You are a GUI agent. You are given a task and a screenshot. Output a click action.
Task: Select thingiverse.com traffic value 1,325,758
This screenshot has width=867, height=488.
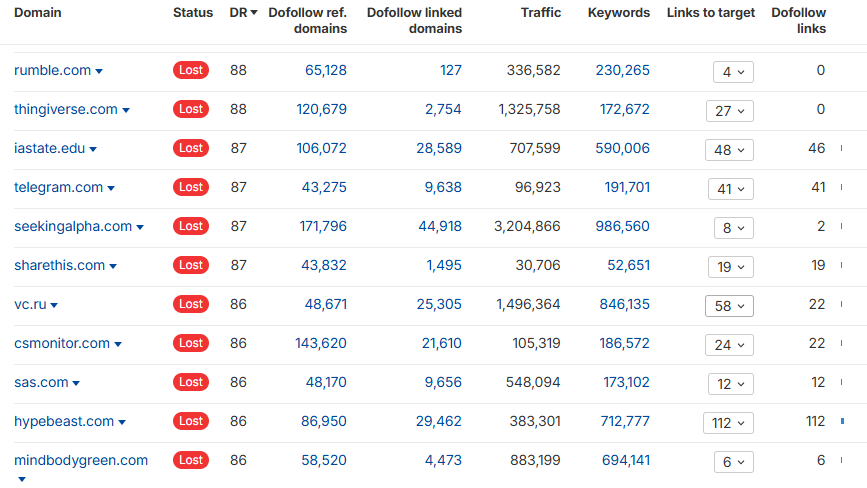(529, 109)
